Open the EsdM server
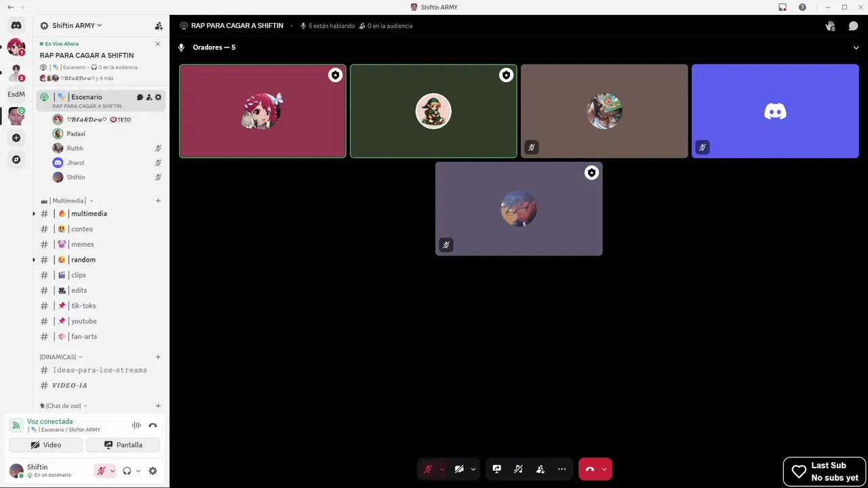This screenshot has width=868, height=488. click(16, 94)
